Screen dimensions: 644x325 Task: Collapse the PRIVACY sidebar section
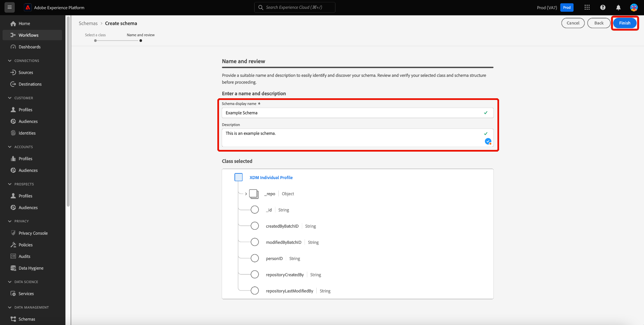click(10, 221)
